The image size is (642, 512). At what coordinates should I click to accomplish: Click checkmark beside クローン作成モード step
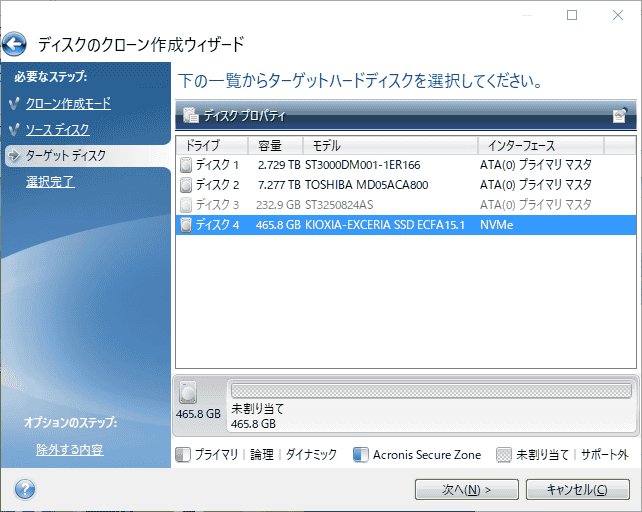click(x=14, y=104)
